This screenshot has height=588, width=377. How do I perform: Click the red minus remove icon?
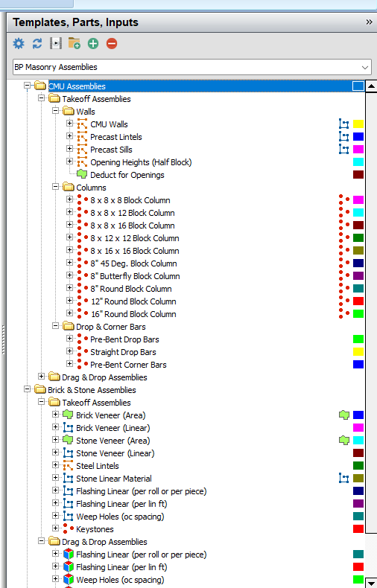pos(112,43)
